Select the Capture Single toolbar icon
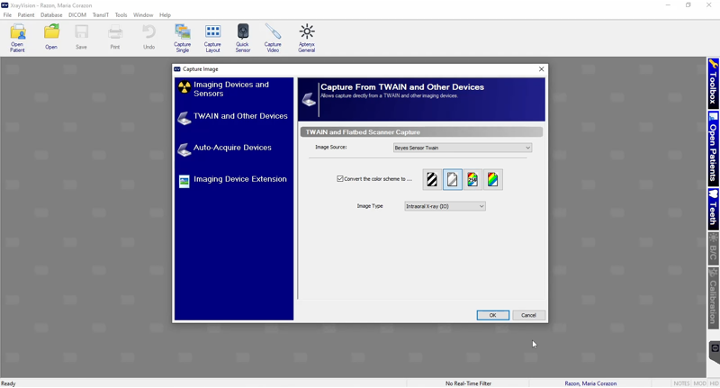Screen dimensions: 720x388 [182, 38]
